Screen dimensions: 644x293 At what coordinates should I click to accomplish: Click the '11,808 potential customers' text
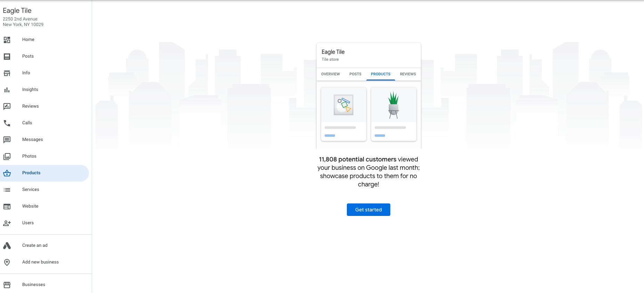click(x=358, y=159)
